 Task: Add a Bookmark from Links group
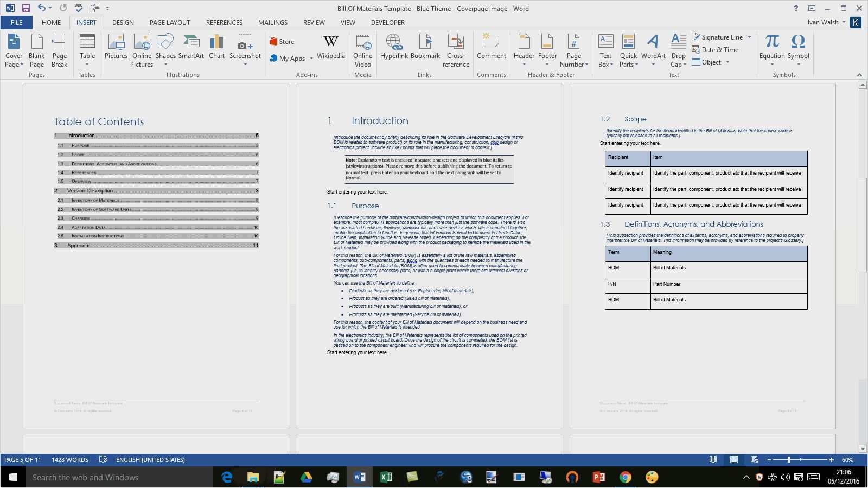(x=425, y=47)
